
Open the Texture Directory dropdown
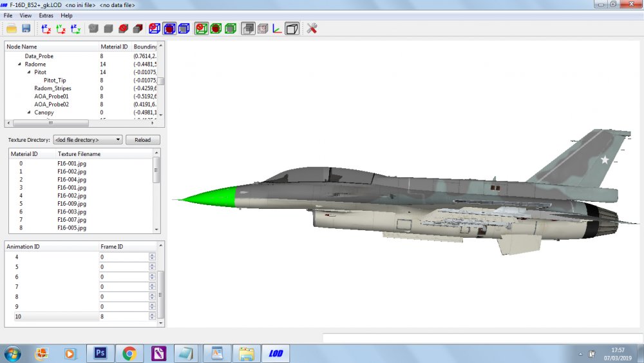(88, 140)
